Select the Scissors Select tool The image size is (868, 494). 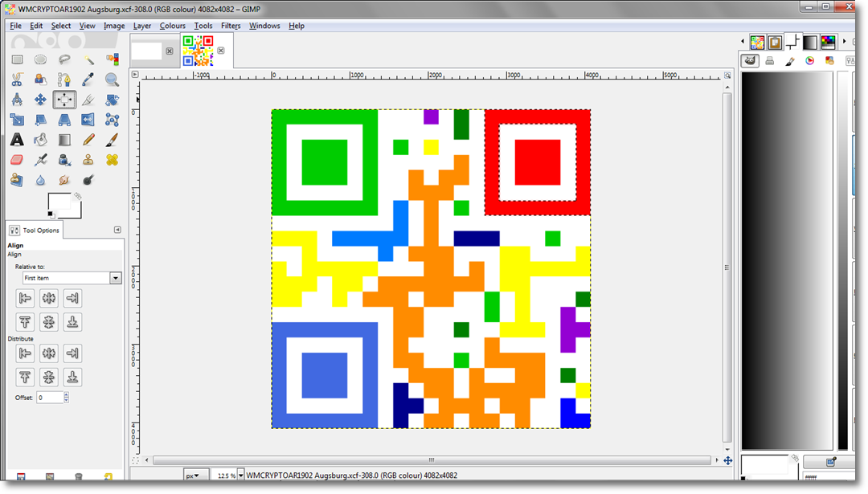(x=17, y=80)
